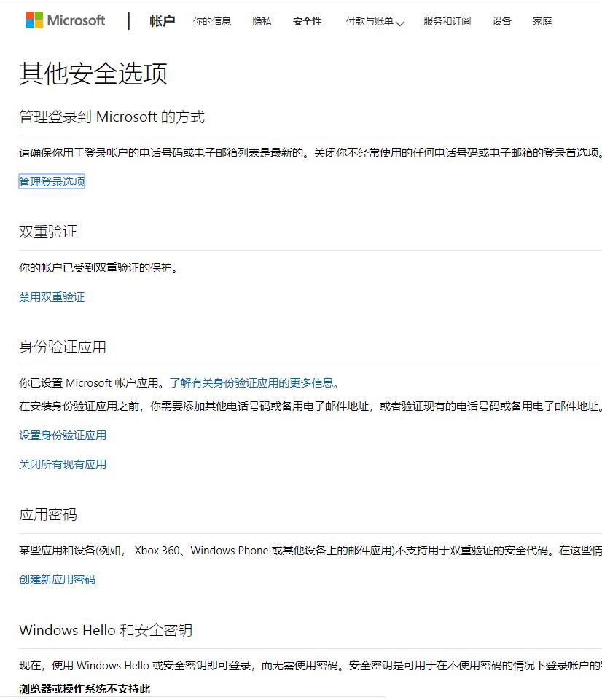
Task: Click 设置身份验证应用 link
Action: [x=63, y=436]
